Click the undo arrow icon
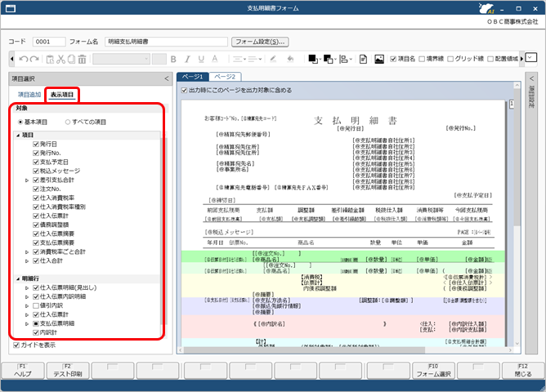The image size is (546, 392). pos(24,59)
